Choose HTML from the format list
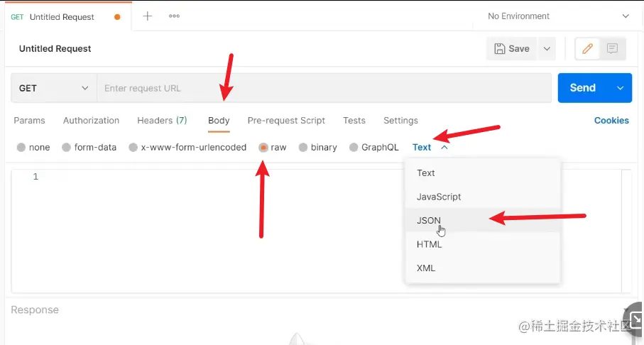The image size is (644, 345). point(483,244)
